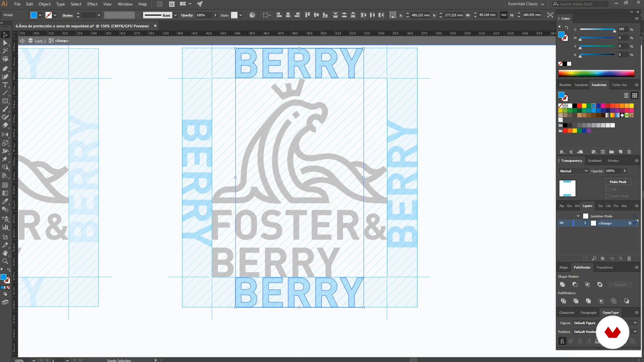Click Horizontal Align Left in control bar
This screenshot has height=362, width=644.
(279, 15)
